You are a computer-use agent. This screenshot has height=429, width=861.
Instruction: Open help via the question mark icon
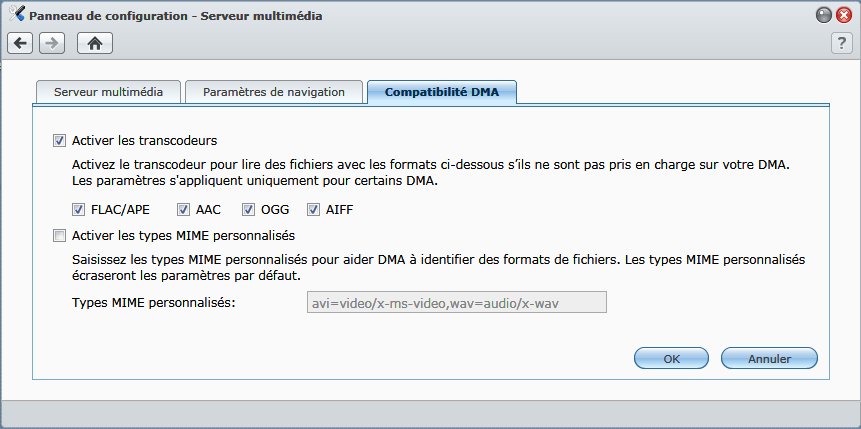(842, 43)
